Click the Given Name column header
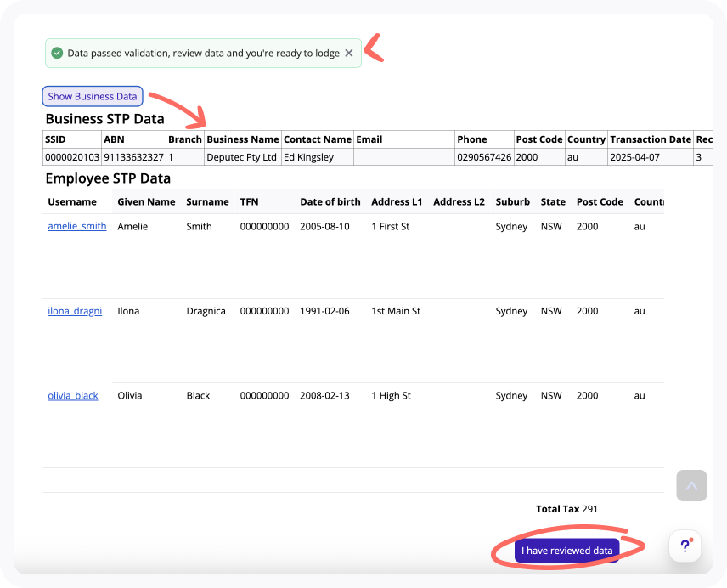Viewport: 727px width, 588px height. [x=146, y=201]
